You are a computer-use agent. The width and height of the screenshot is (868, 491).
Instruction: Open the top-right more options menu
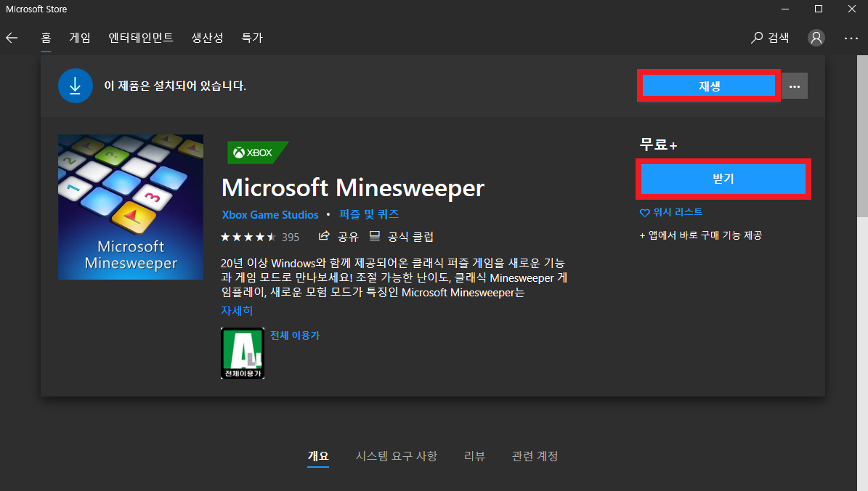pos(851,38)
